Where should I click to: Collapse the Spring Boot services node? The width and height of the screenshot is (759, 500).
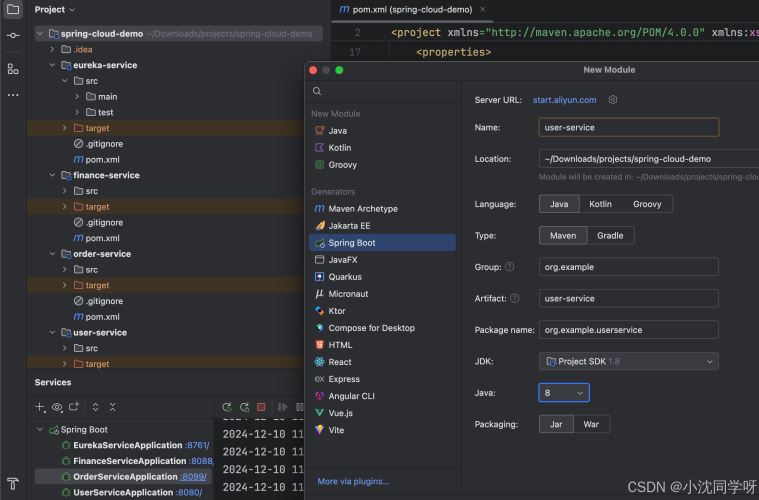point(40,430)
